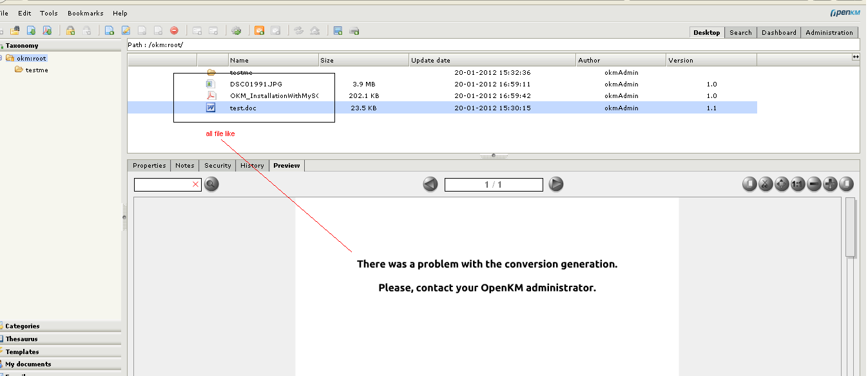Click the orange Add subscription icon

260,30
